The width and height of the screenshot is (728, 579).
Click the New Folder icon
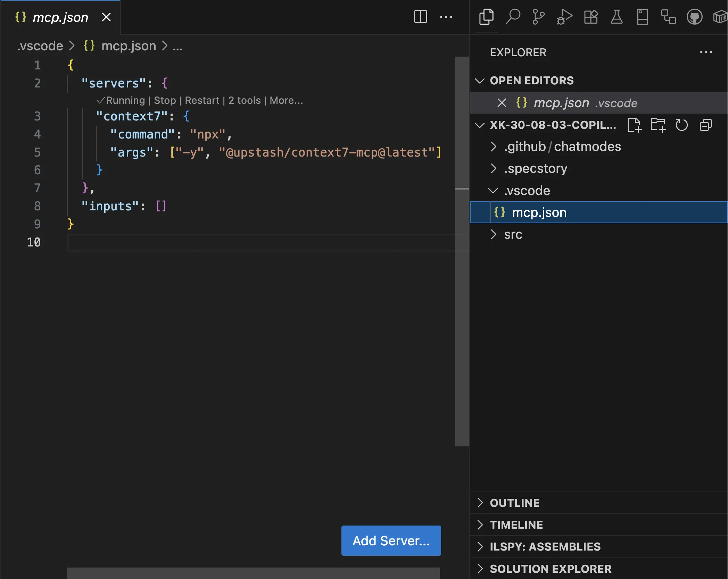[658, 125]
